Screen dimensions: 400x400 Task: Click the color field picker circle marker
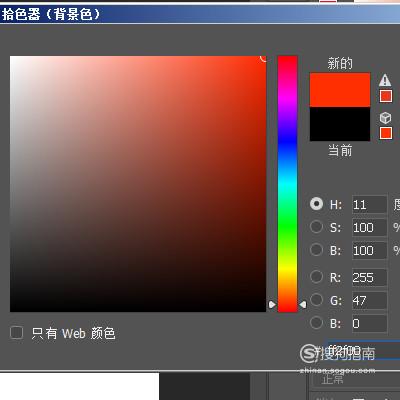(x=264, y=58)
